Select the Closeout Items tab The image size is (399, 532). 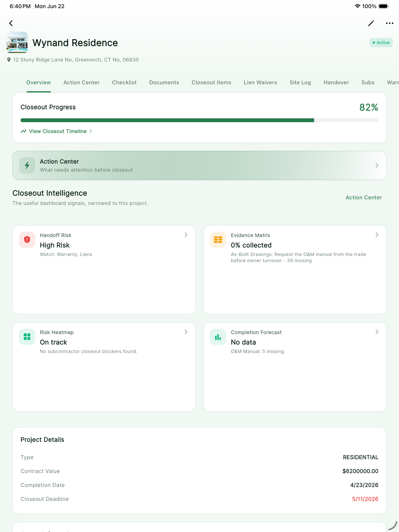211,83
